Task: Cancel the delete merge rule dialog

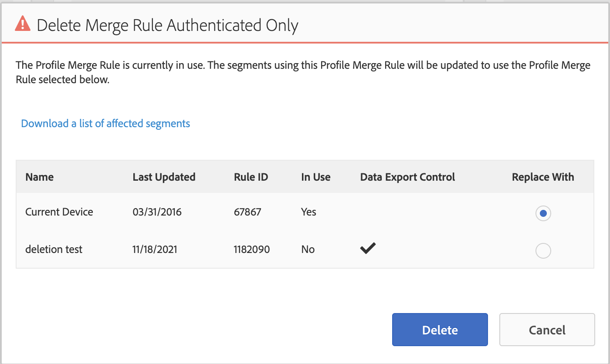Action: pyautogui.click(x=547, y=330)
